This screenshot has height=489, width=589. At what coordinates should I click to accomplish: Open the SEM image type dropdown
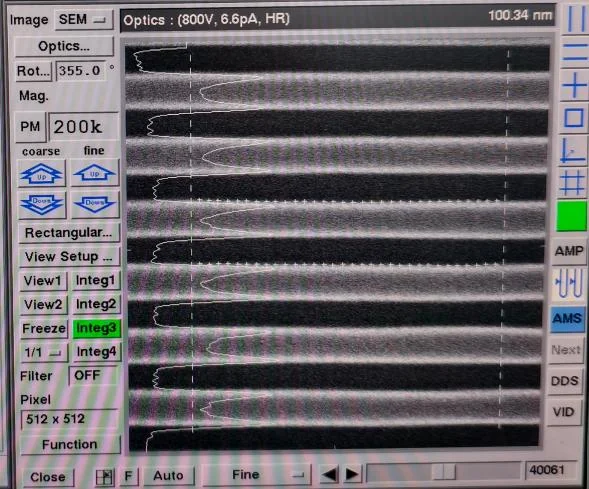click(x=83, y=20)
